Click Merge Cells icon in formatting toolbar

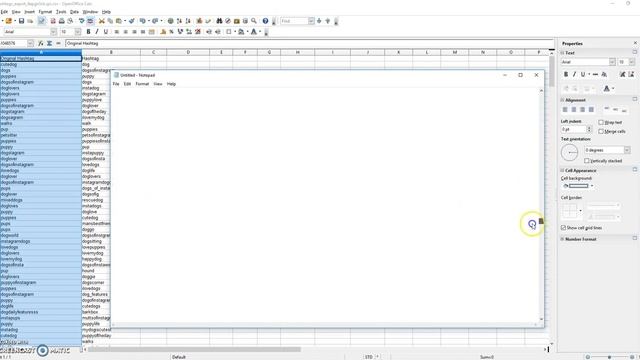point(151,32)
